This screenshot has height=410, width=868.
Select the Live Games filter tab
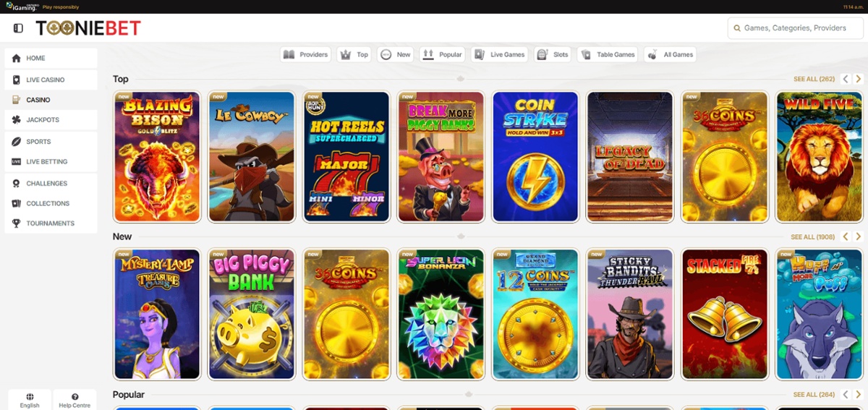tap(499, 54)
